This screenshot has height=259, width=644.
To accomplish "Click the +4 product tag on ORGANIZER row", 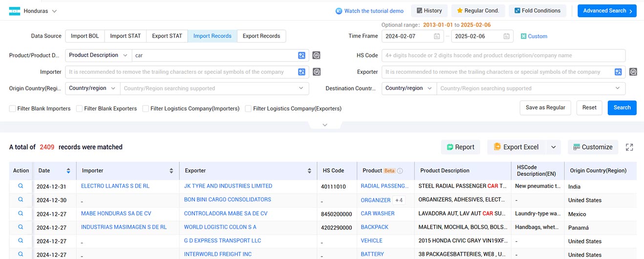I will (399, 200).
